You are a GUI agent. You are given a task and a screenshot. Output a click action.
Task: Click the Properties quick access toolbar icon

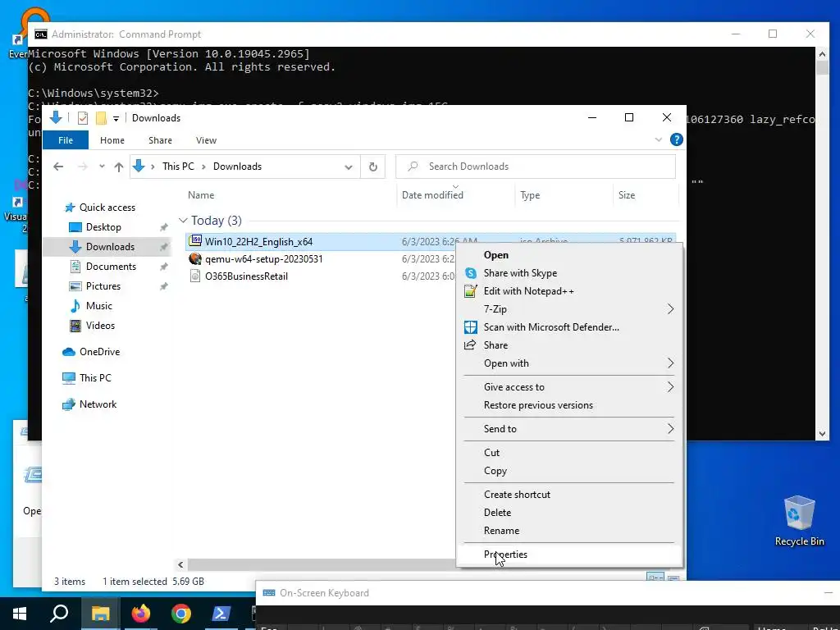pyautogui.click(x=83, y=118)
